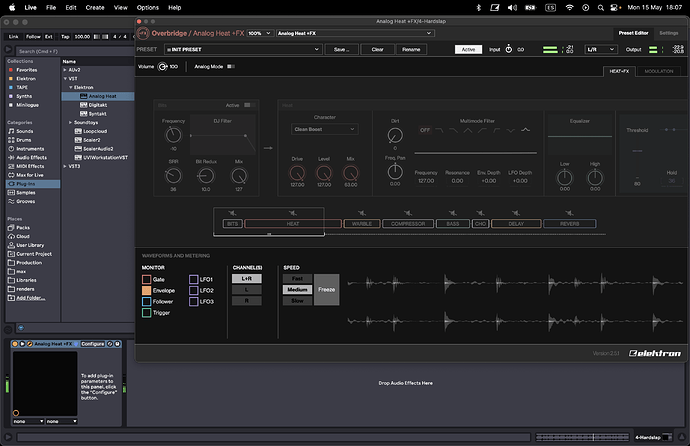
Task: Open the Character Clean Boost dropdown
Action: point(325,128)
